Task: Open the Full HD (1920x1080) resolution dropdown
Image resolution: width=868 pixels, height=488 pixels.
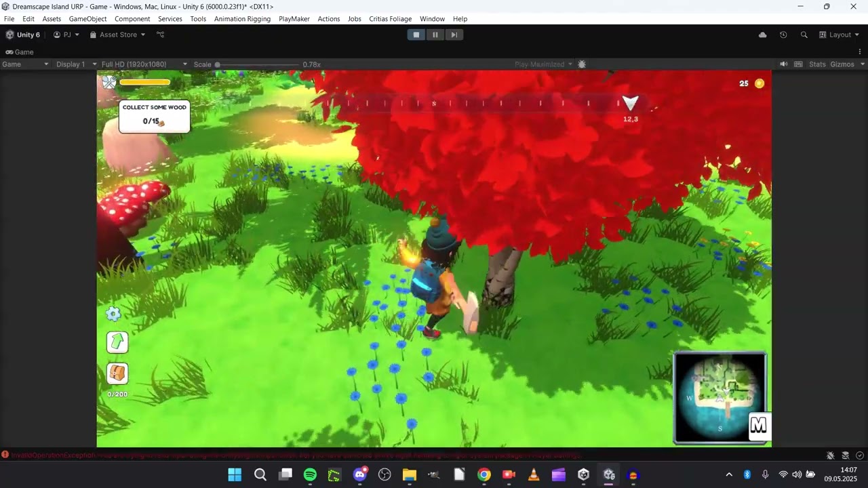Action: point(144,64)
